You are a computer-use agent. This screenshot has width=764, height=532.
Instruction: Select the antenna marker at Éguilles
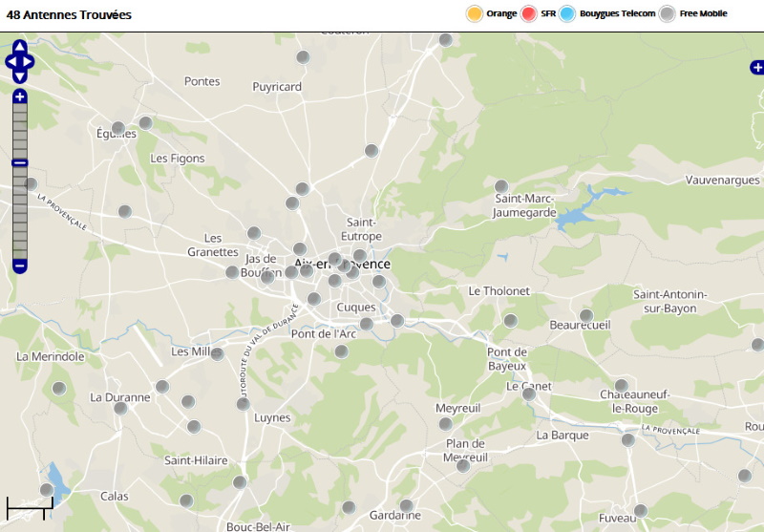point(118,128)
